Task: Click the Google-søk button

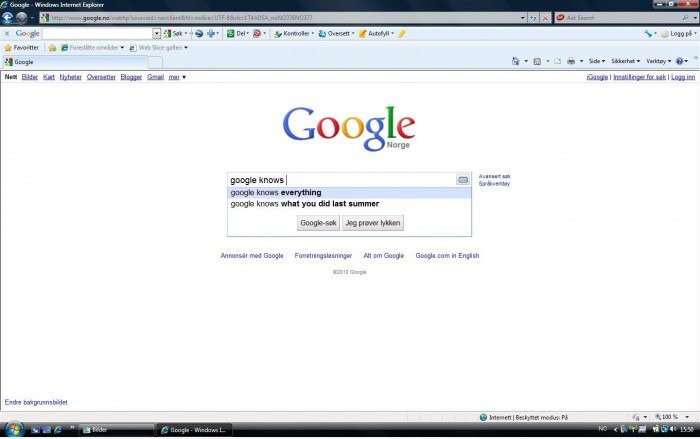Action: 318,223
